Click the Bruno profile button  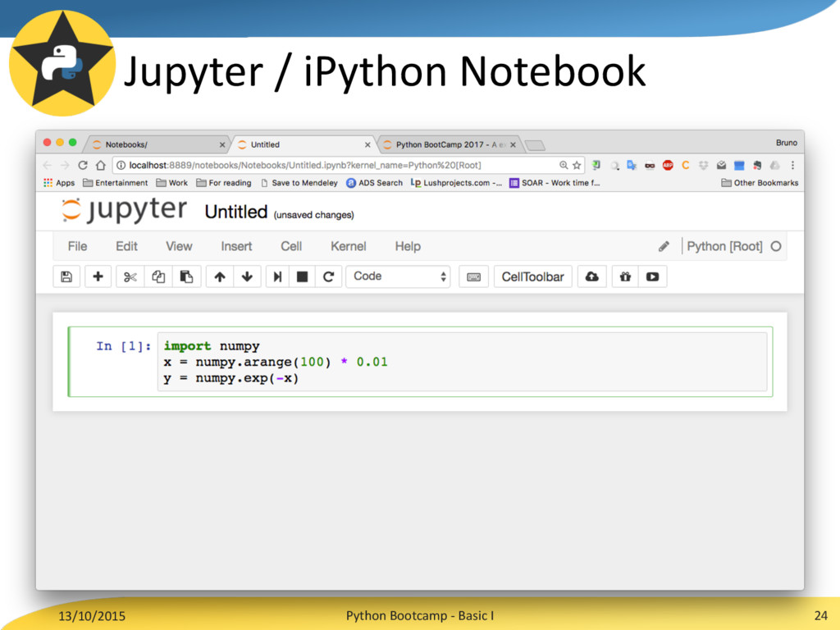click(787, 143)
